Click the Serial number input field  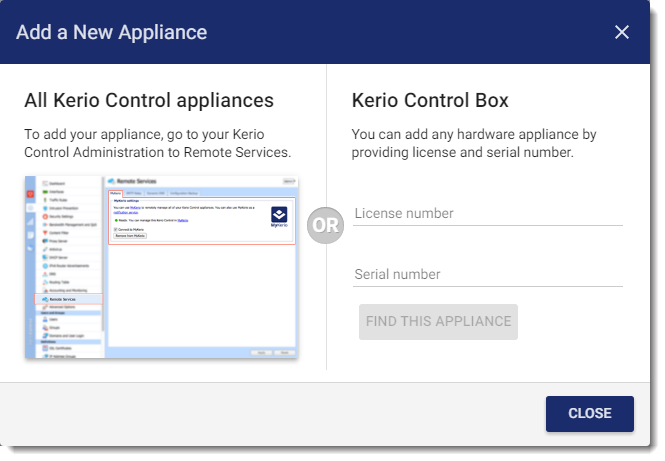(488, 275)
